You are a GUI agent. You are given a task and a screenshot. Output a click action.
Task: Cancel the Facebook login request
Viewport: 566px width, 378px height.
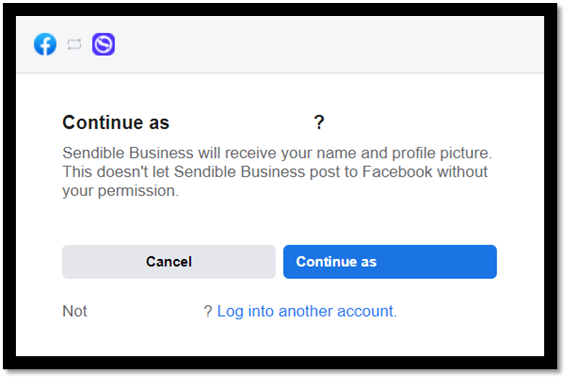click(169, 262)
